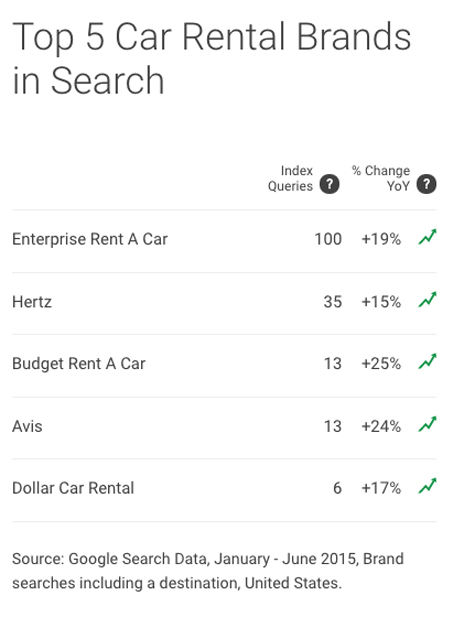Select the Budget Rent A Car label

coord(79,364)
